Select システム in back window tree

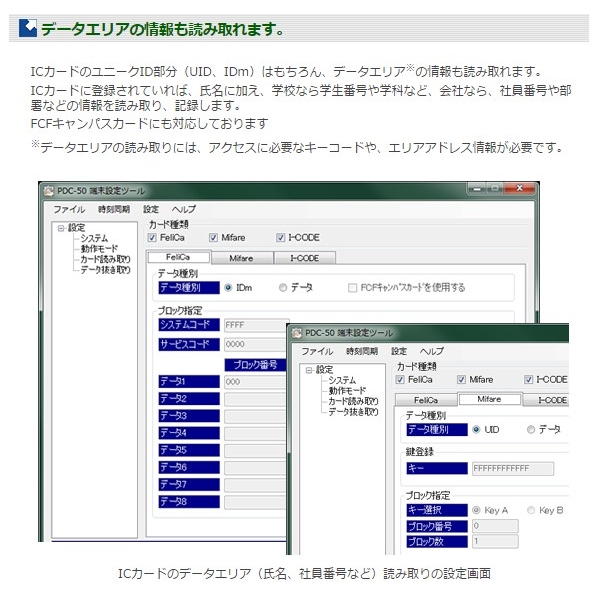pos(94,238)
